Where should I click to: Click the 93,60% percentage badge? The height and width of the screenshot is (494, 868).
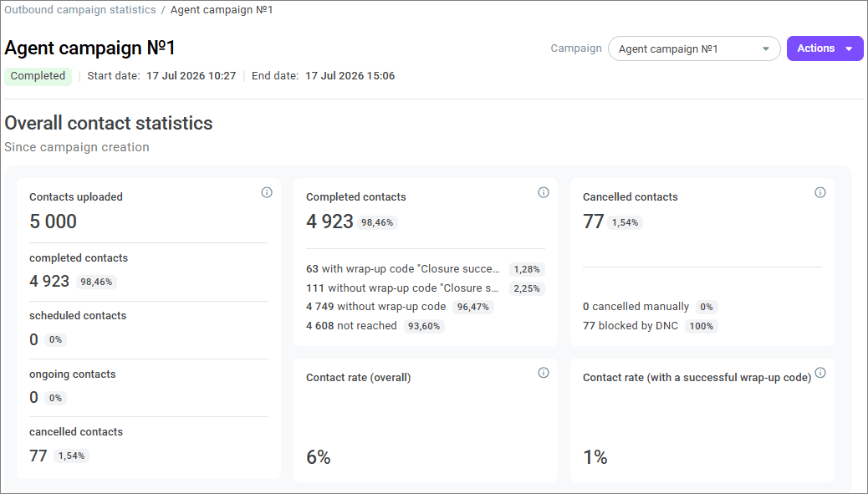point(424,326)
